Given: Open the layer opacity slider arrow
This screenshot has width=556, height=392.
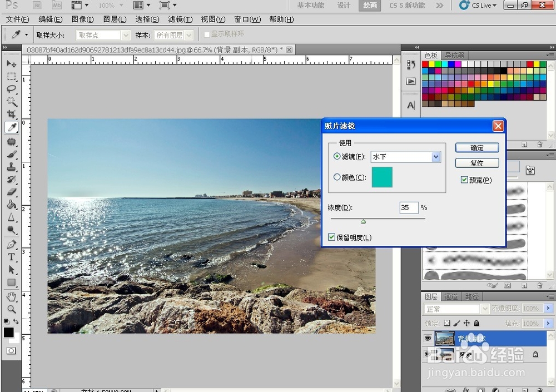Looking at the screenshot, I should coord(548,308).
